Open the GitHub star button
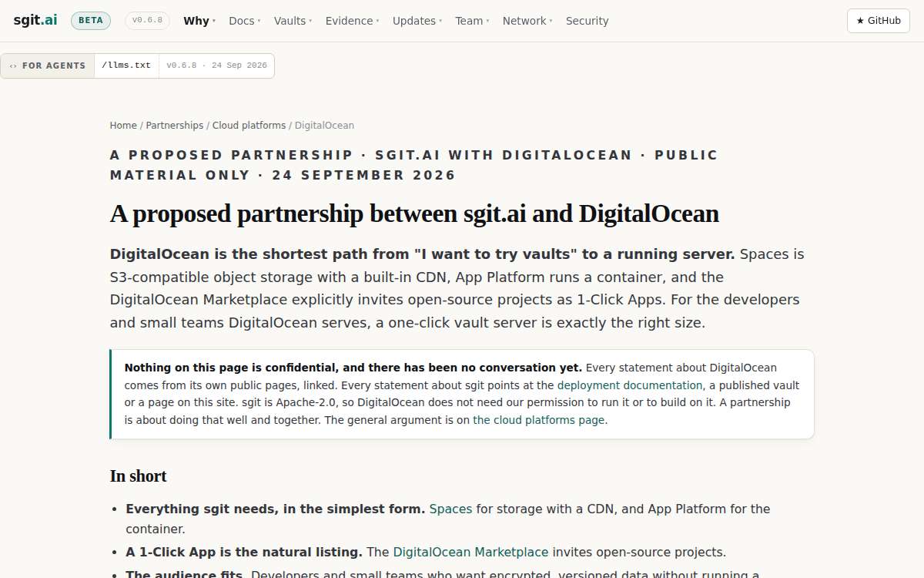The width and height of the screenshot is (924, 578). point(879,21)
